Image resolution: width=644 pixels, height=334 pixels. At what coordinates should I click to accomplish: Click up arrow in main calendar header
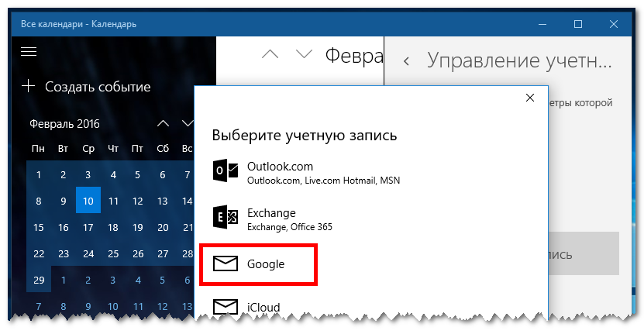pyautogui.click(x=270, y=54)
